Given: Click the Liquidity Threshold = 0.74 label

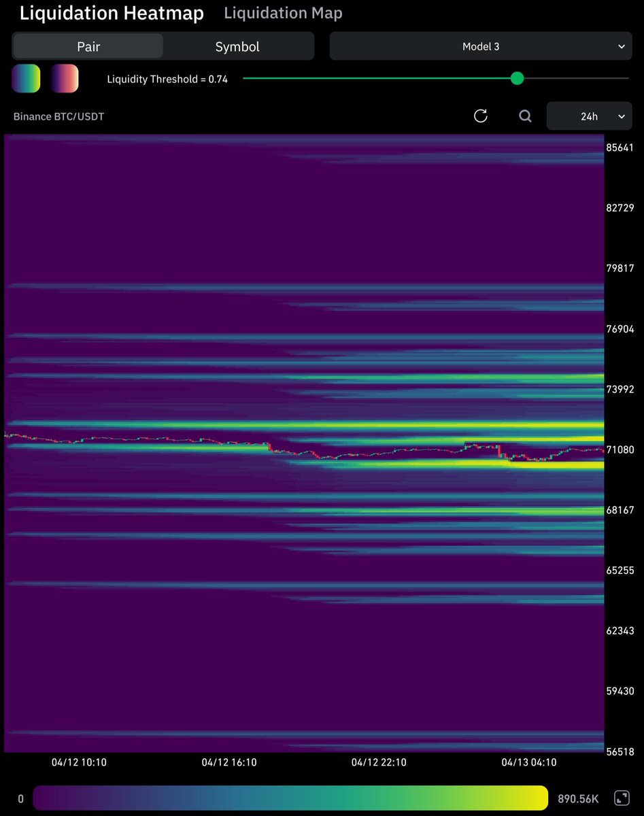Looking at the screenshot, I should point(167,79).
